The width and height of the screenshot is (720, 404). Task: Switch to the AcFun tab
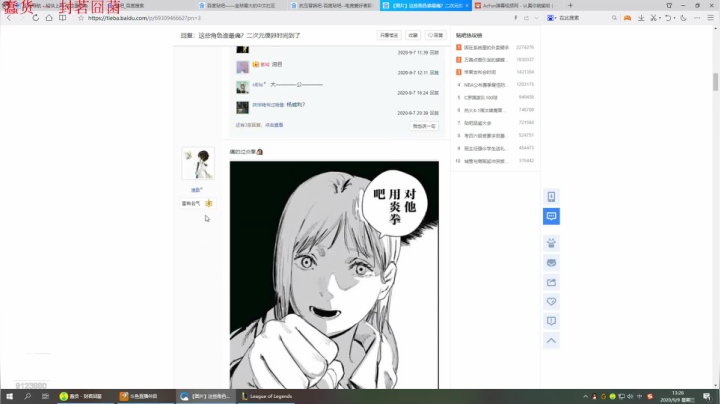click(517, 6)
